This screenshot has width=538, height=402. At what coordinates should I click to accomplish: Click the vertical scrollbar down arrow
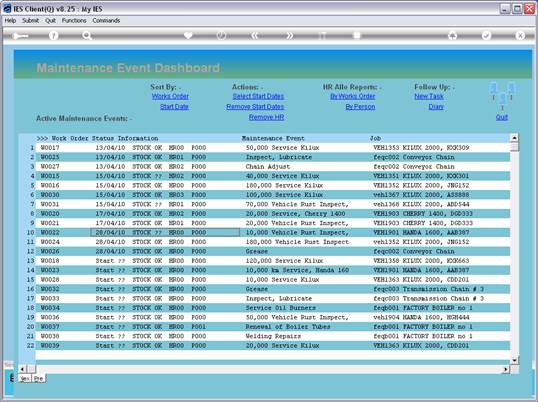514,360
